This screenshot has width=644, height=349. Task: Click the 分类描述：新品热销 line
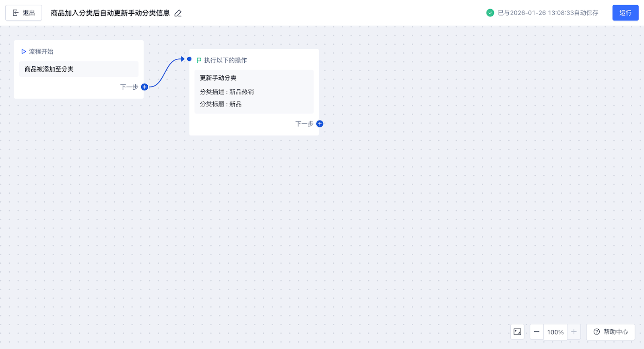227,92
